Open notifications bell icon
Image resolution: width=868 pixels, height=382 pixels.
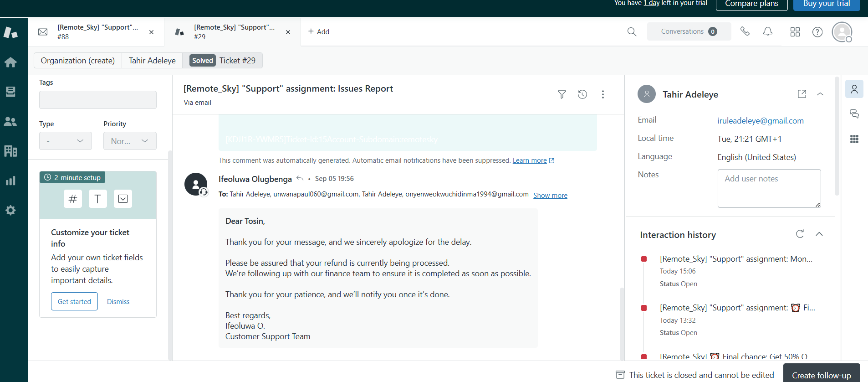point(768,31)
